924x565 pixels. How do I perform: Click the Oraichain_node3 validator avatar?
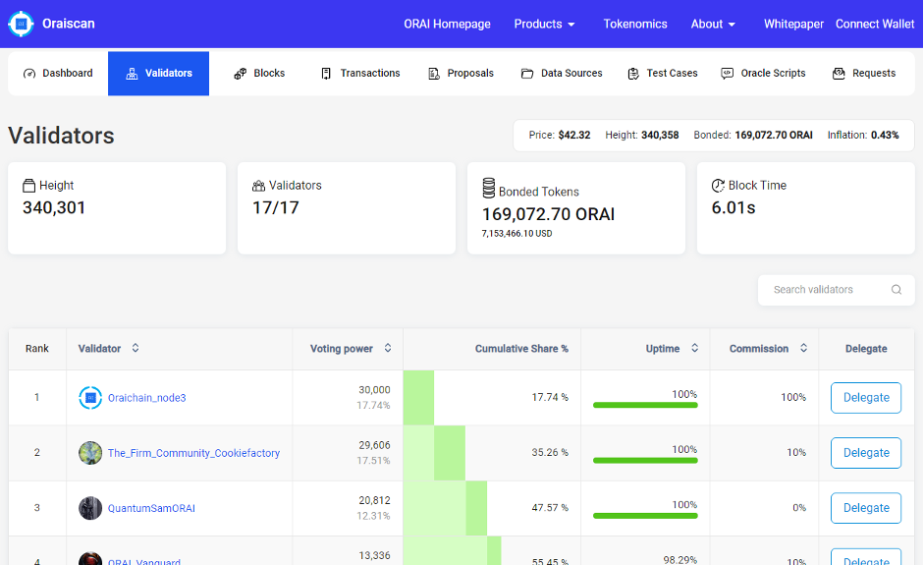90,398
